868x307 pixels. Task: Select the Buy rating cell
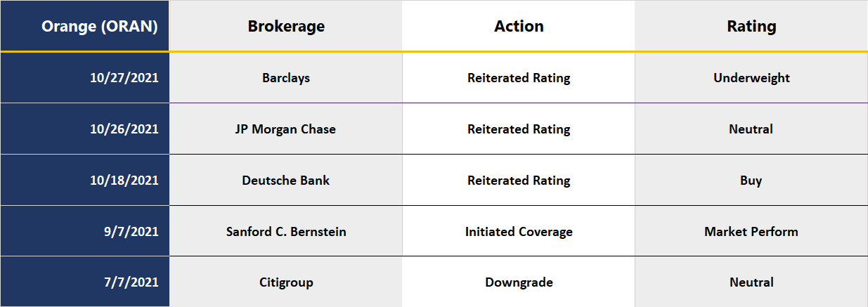tap(751, 181)
